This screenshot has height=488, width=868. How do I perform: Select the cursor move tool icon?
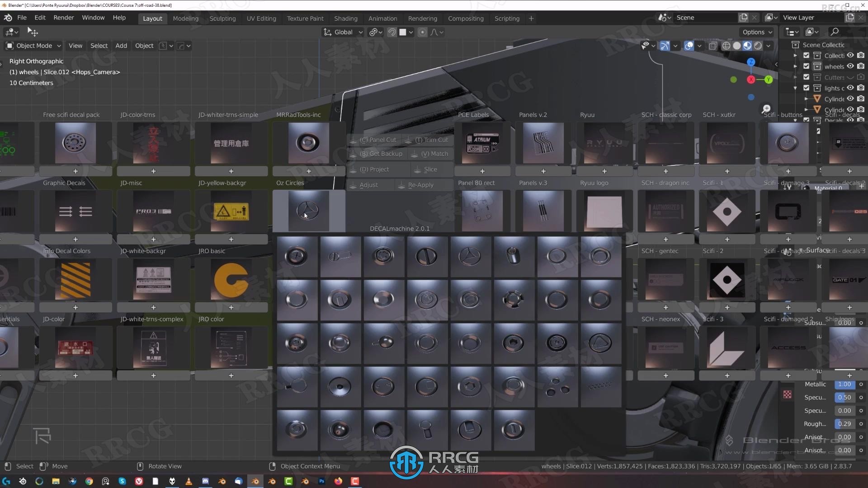pyautogui.click(x=33, y=32)
